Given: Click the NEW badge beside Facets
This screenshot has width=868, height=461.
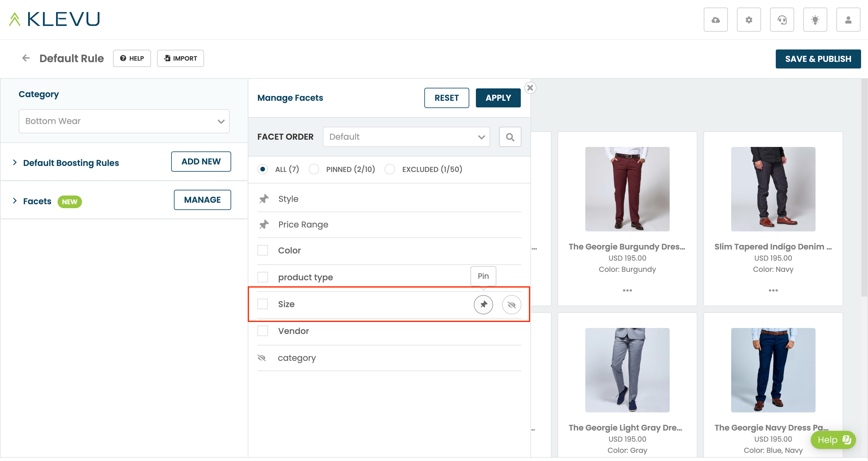Looking at the screenshot, I should click(69, 202).
